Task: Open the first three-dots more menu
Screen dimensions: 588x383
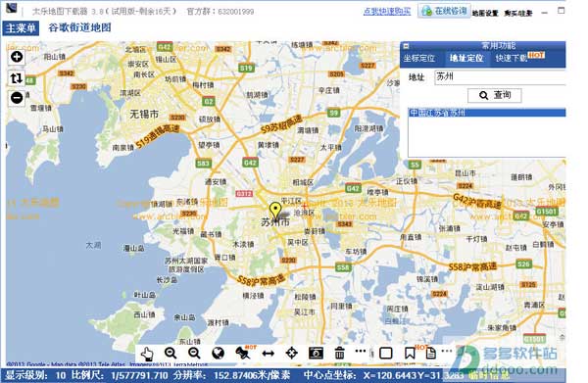Action: pyautogui.click(x=361, y=351)
